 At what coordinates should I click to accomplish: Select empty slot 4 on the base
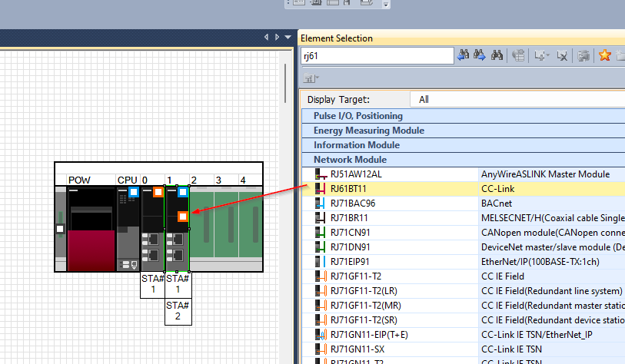click(x=251, y=224)
